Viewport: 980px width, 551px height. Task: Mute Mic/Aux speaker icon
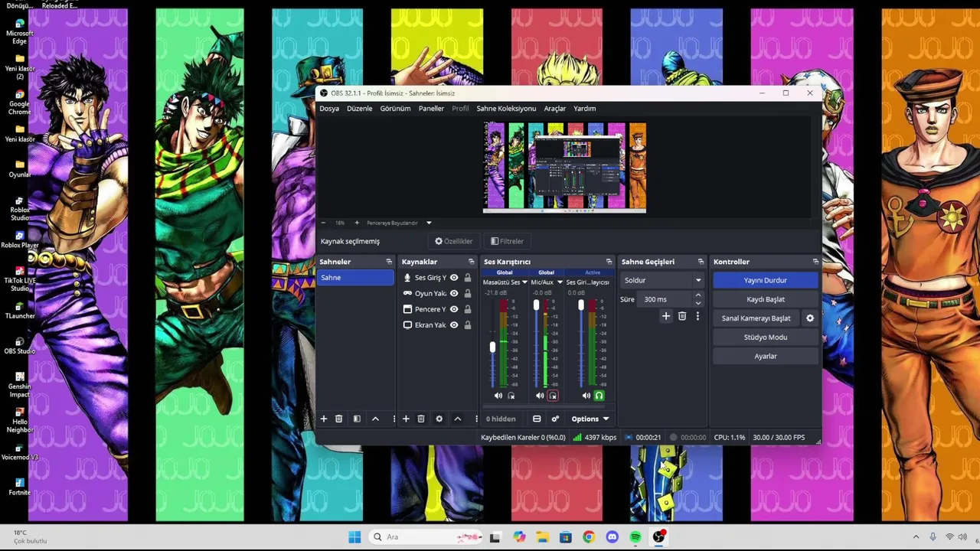(x=540, y=396)
